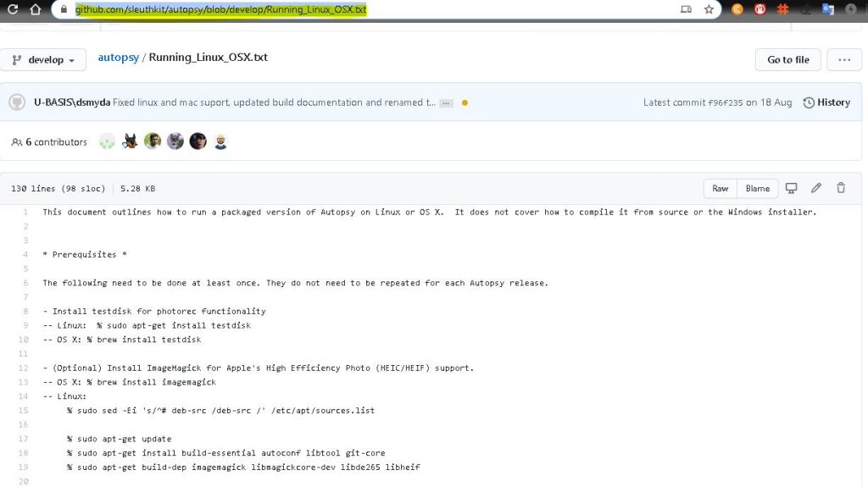Bookmark this page with the star icon
Screen dimensions: 868x487
point(709,9)
